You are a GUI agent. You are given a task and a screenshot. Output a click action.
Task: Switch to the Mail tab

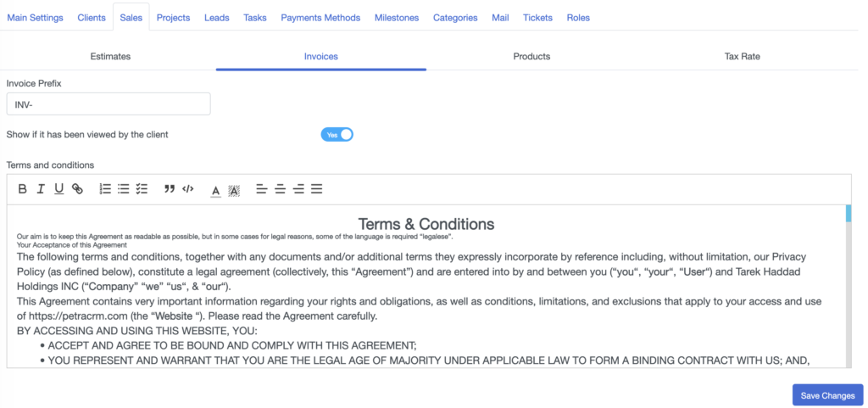tap(500, 18)
